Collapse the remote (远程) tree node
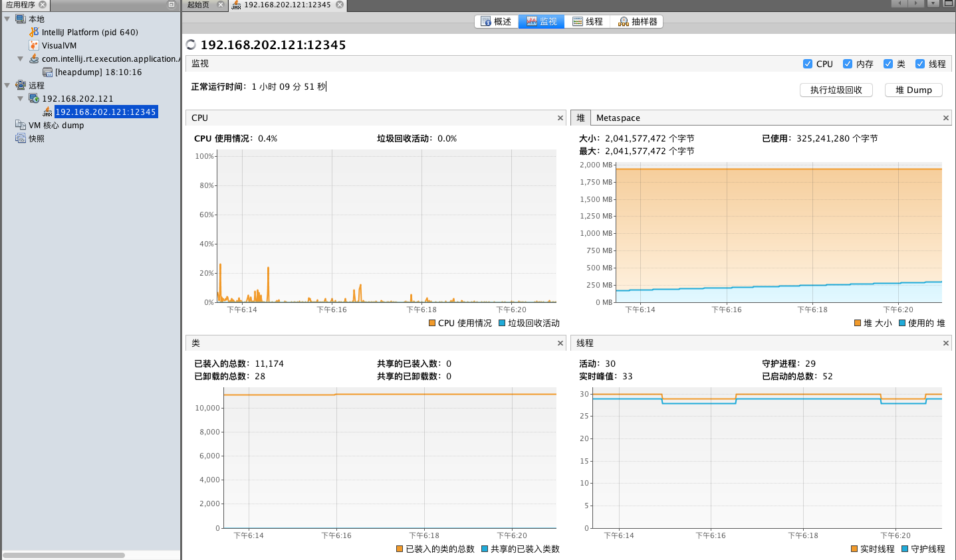This screenshot has width=956, height=560. [x=7, y=85]
